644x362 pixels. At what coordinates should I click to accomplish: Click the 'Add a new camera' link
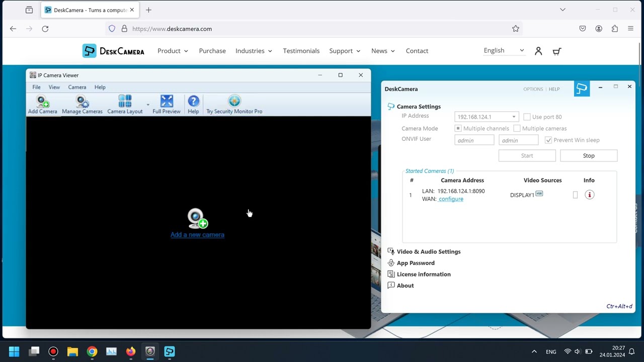(x=197, y=235)
